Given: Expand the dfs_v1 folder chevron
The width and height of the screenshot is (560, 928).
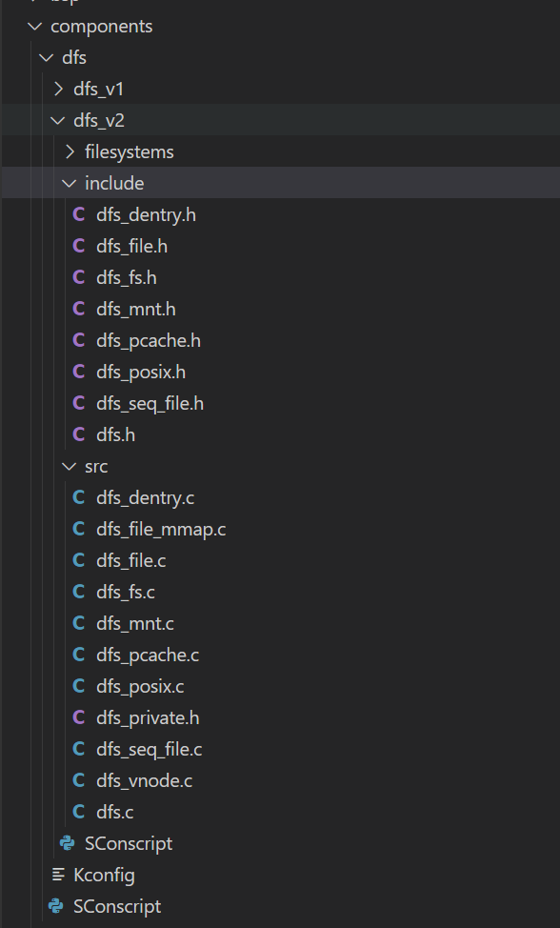Looking at the screenshot, I should pos(58,89).
